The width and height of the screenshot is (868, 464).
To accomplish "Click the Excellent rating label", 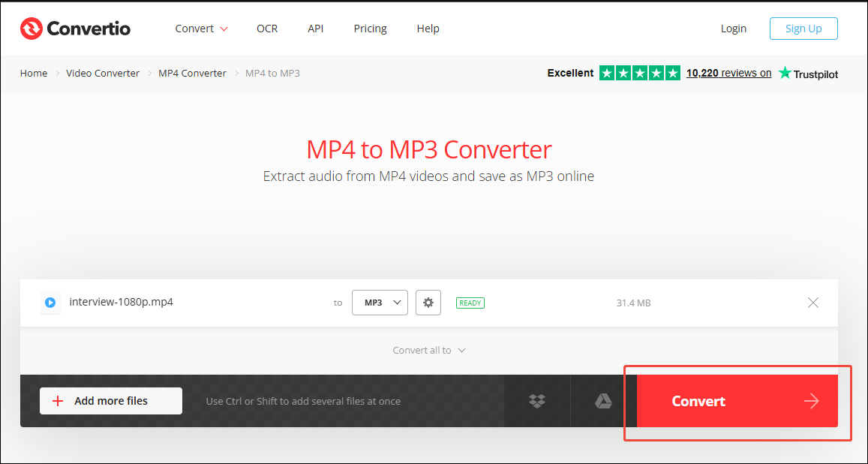I will pos(570,73).
